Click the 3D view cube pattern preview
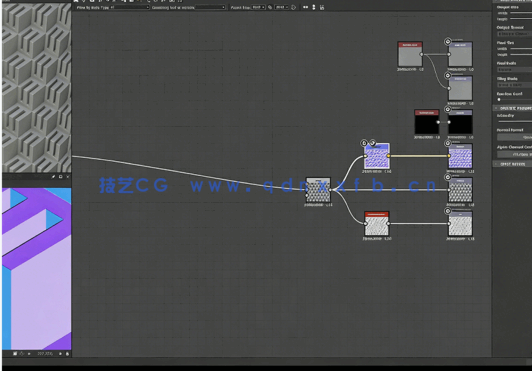 (x=37, y=88)
